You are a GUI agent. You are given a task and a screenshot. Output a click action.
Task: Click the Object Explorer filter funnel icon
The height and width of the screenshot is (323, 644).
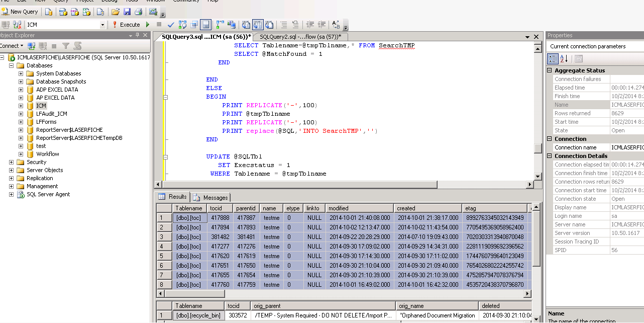66,46
